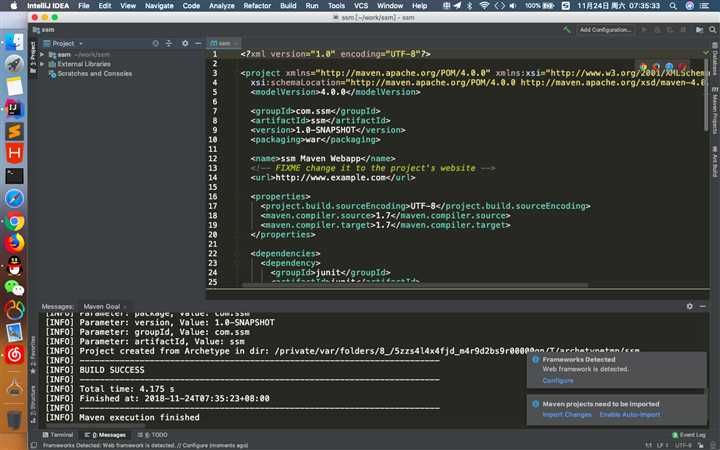Open the Refactor menu
This screenshot has width=720, height=450.
click(257, 6)
